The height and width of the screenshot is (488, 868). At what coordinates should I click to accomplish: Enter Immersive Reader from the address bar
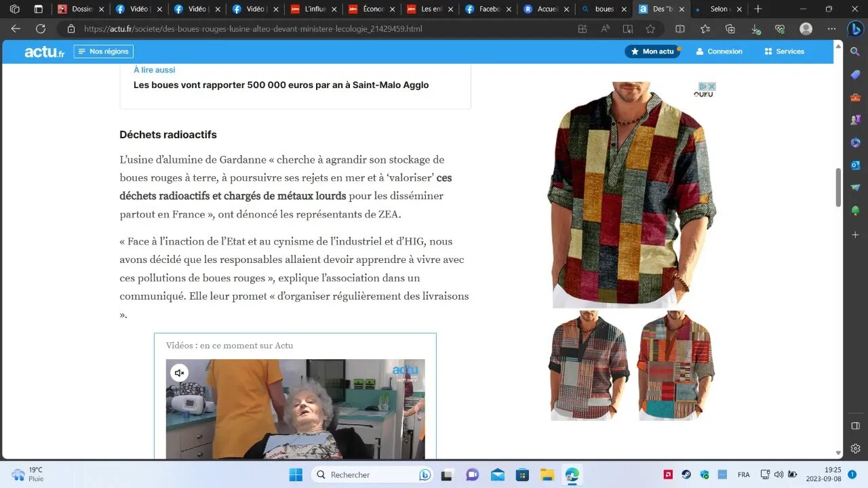pyautogui.click(x=628, y=29)
